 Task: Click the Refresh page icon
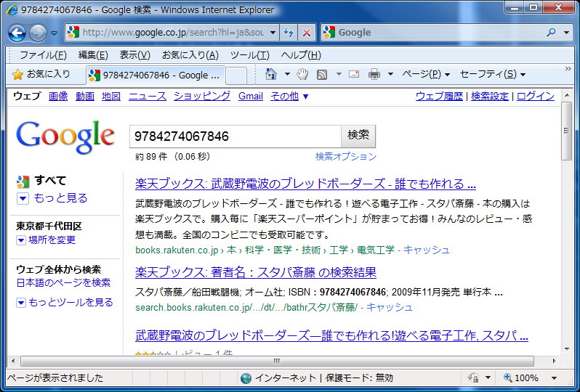[x=288, y=33]
